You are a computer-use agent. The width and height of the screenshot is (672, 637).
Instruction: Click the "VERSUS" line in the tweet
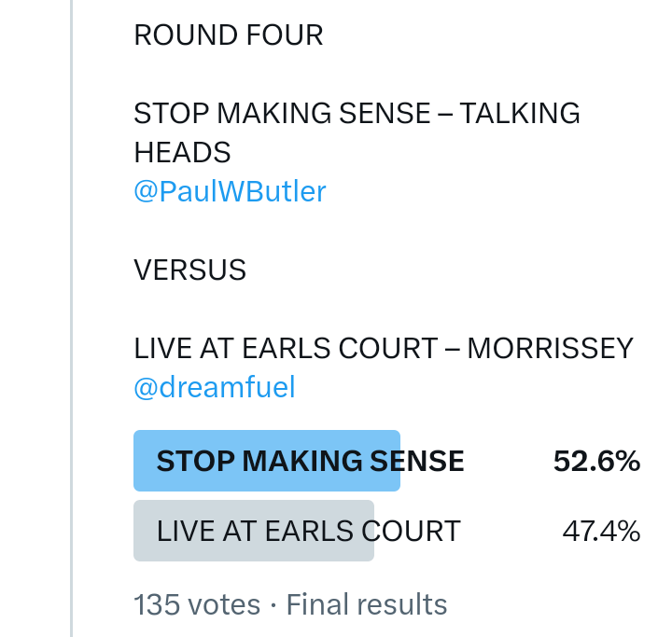pos(190,270)
